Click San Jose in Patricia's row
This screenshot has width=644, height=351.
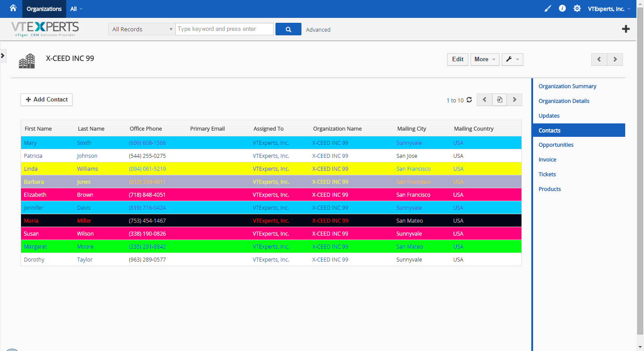(407, 156)
